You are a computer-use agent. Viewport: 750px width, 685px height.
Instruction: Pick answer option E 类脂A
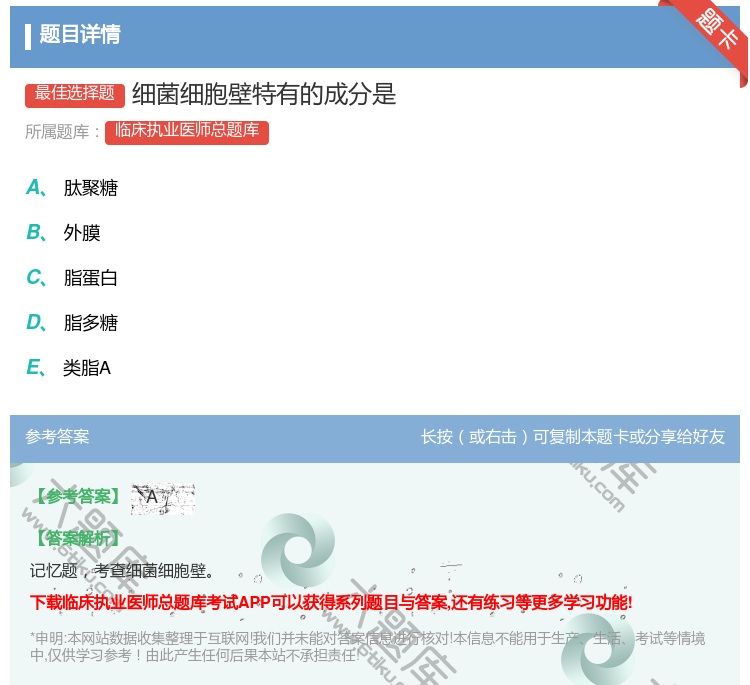68,367
